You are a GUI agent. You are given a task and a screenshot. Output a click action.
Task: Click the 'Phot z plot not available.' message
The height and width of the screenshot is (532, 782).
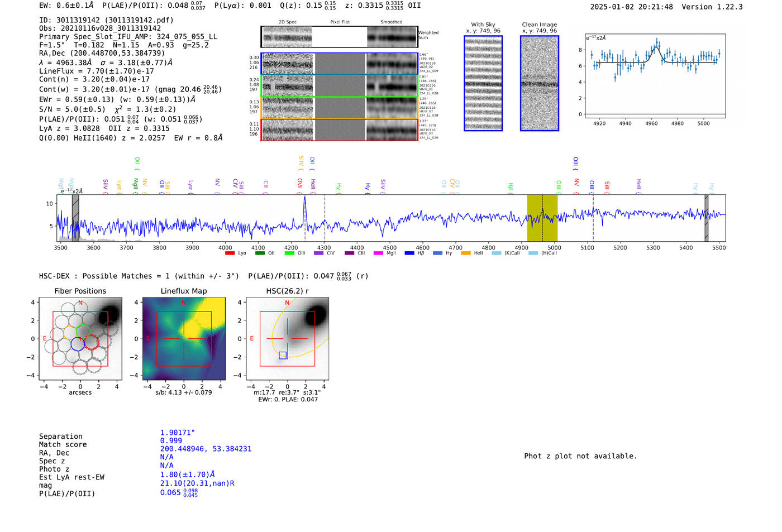580,456
